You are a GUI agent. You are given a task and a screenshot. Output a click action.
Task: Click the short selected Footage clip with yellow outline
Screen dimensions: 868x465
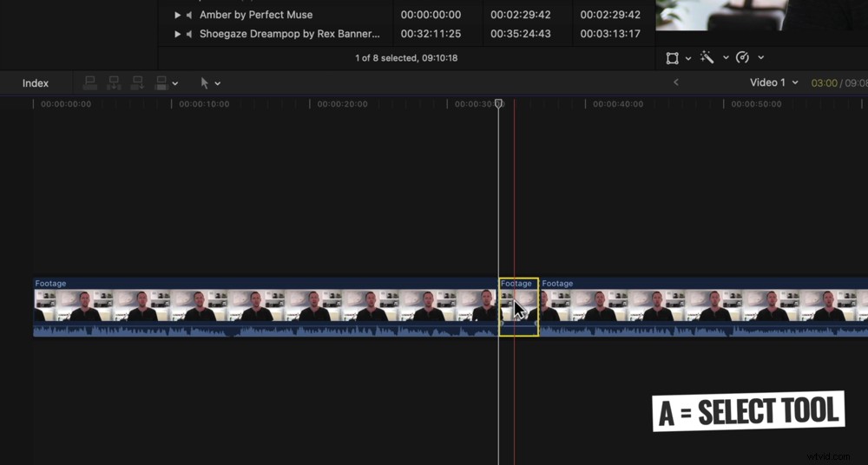(519, 307)
